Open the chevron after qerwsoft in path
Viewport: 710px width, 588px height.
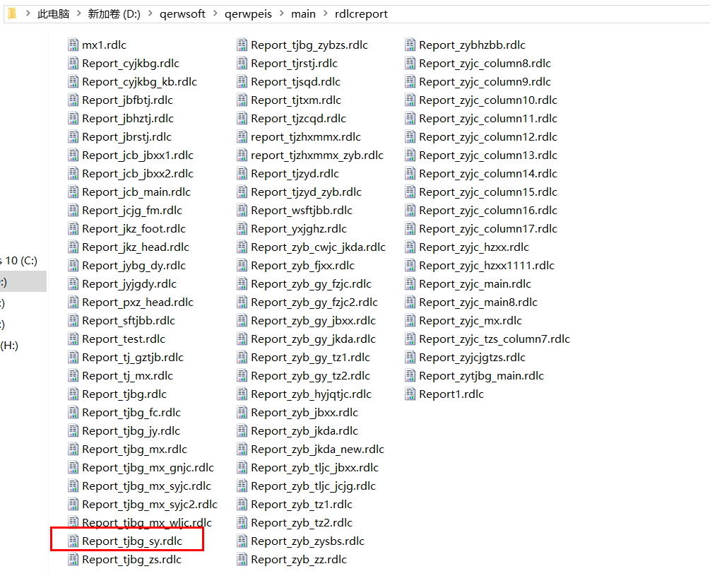(x=215, y=13)
